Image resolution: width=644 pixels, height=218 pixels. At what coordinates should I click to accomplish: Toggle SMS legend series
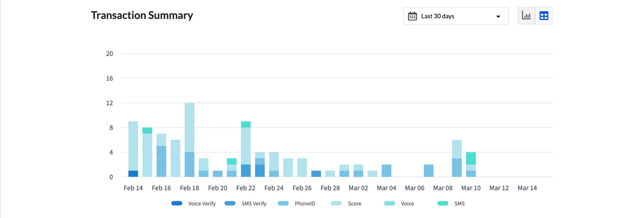pyautogui.click(x=451, y=203)
